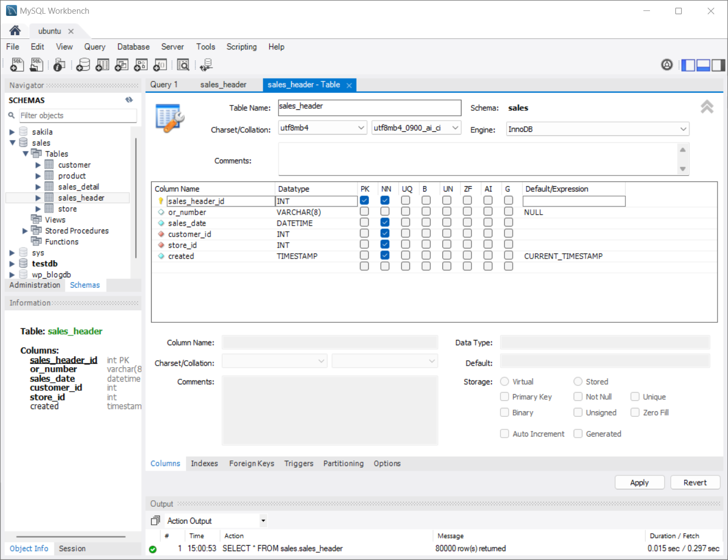Switch to the Administration tab

[x=35, y=285]
